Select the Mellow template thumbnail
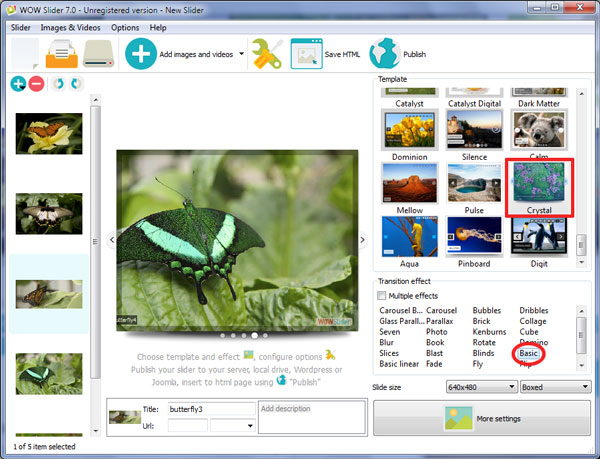This screenshot has height=459, width=600. click(x=409, y=183)
